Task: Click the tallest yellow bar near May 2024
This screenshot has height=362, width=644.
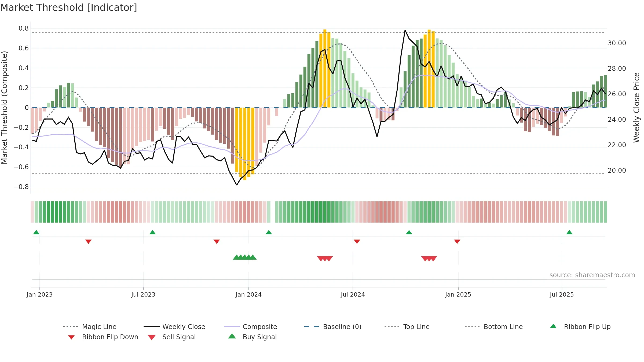Action: point(325,68)
